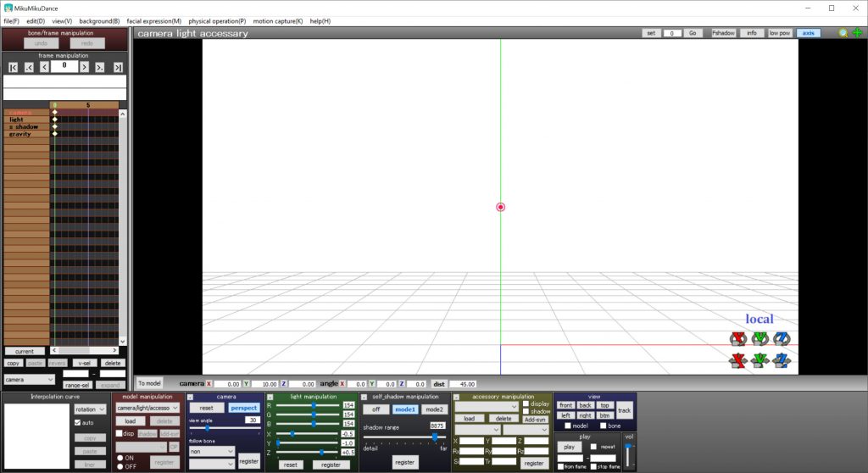Open the facial expression(M) menu

click(154, 21)
